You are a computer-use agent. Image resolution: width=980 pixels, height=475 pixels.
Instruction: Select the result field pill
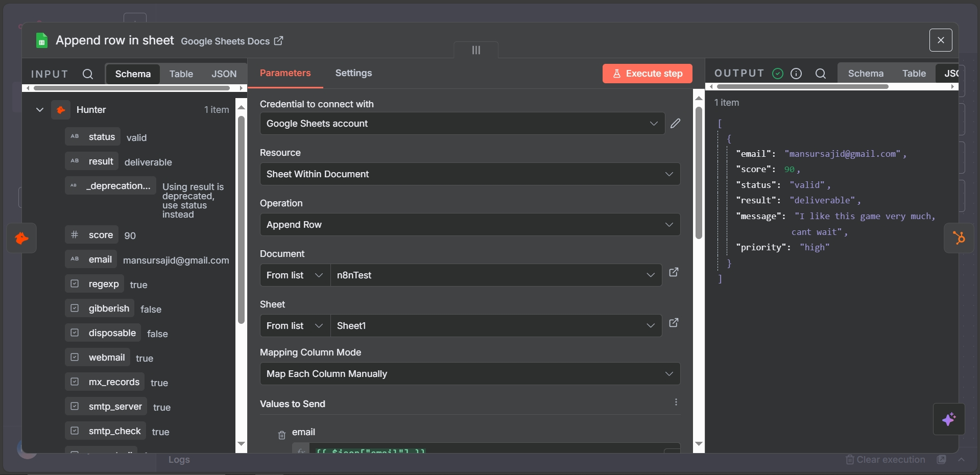pyautogui.click(x=91, y=161)
